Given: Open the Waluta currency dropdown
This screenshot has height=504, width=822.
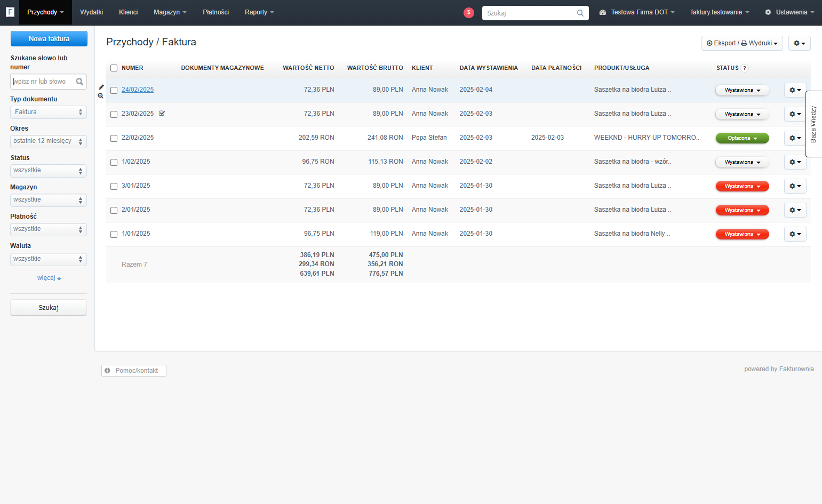Looking at the screenshot, I should pos(49,259).
